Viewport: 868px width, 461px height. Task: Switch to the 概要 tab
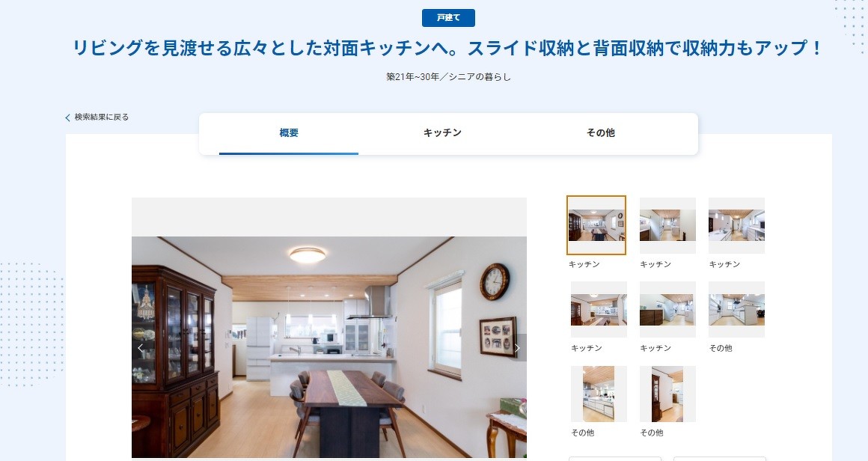[x=289, y=132]
